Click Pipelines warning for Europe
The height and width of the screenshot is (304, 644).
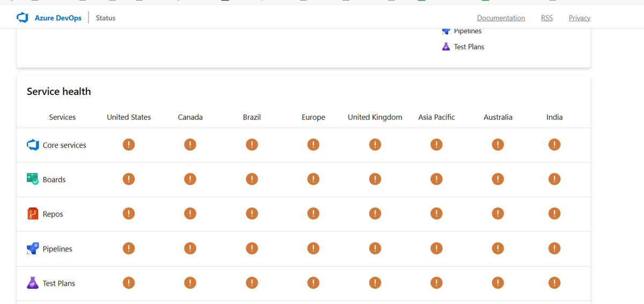[313, 248]
